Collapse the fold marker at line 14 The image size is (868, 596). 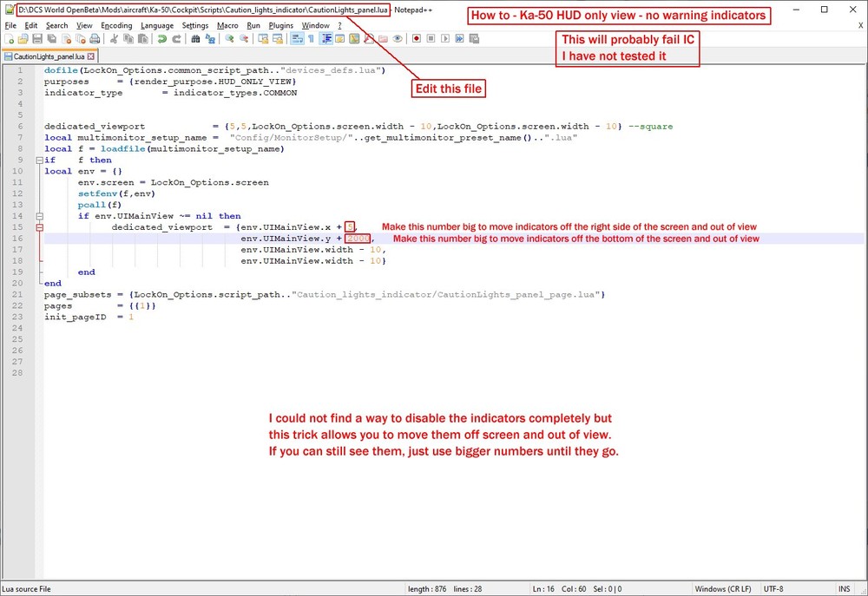[x=39, y=216]
